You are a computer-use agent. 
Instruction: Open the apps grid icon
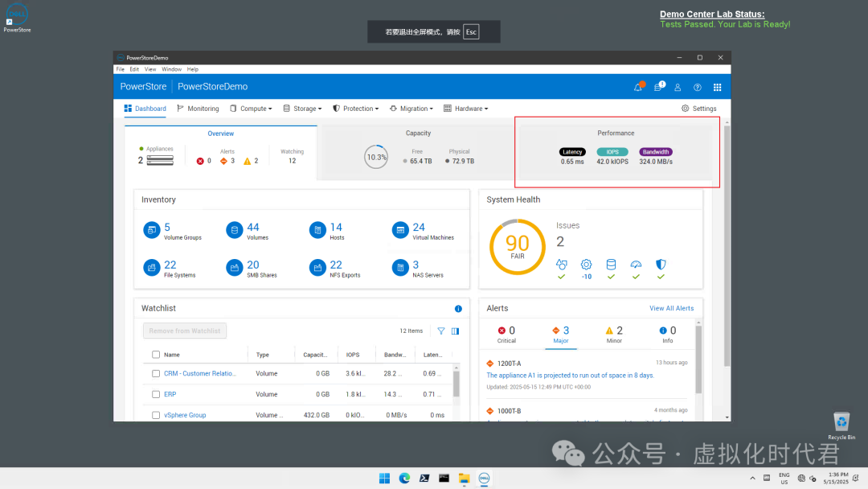coord(718,88)
